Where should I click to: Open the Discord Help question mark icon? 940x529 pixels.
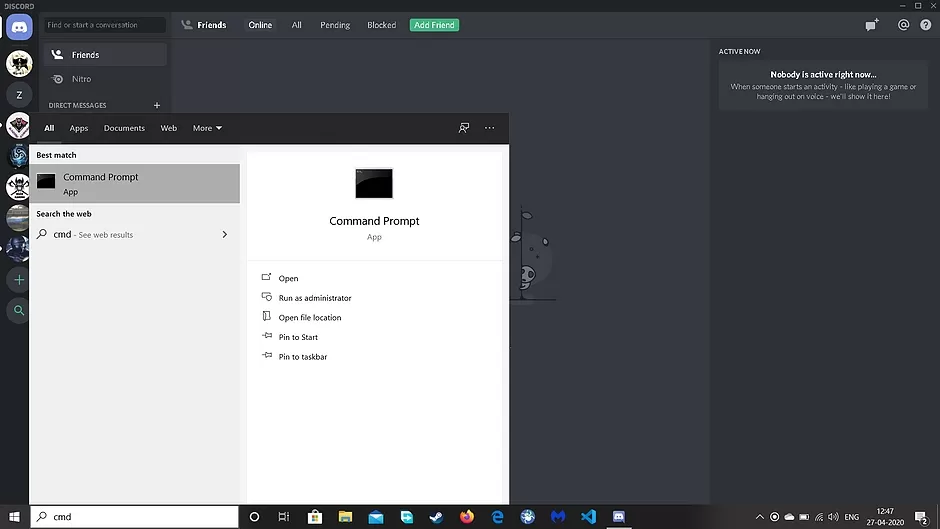pos(926,25)
